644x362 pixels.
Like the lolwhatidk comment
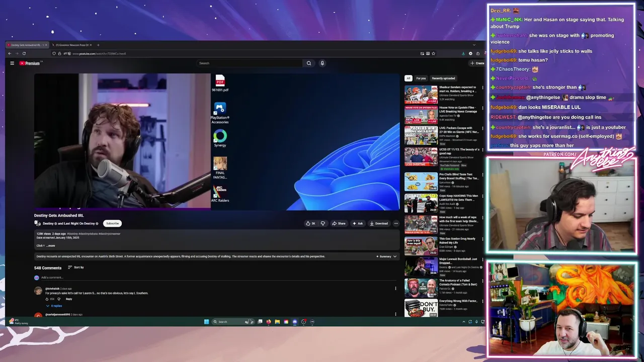tap(47, 299)
